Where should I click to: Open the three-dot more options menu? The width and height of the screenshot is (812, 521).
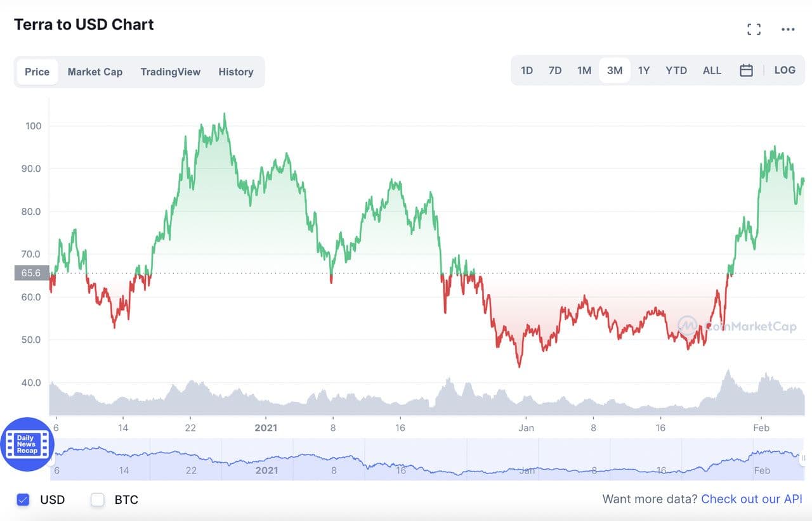tap(788, 29)
